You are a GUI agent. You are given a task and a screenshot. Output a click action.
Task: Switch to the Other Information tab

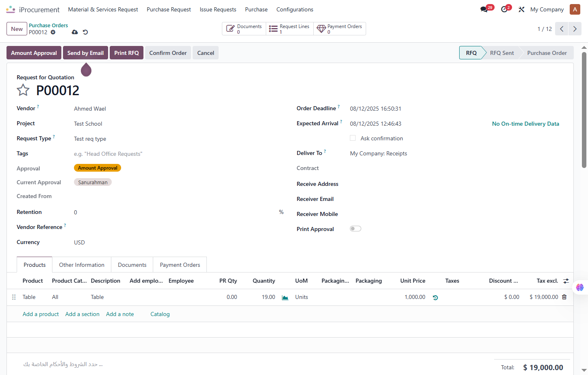coord(82,265)
